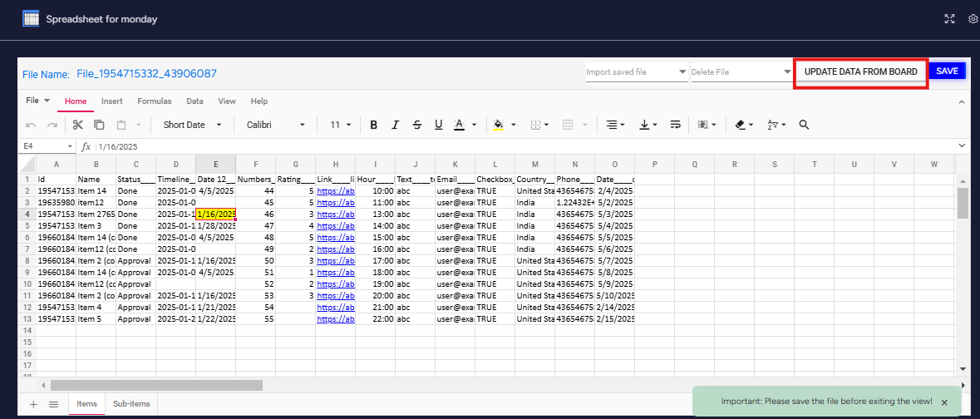Screen dimensions: 980x419
Task: Click UPDATE DATA FROM BOARD button
Action: tap(860, 72)
